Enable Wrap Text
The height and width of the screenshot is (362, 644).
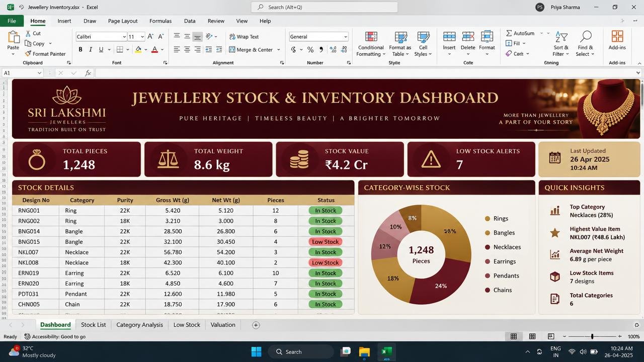[x=244, y=37]
